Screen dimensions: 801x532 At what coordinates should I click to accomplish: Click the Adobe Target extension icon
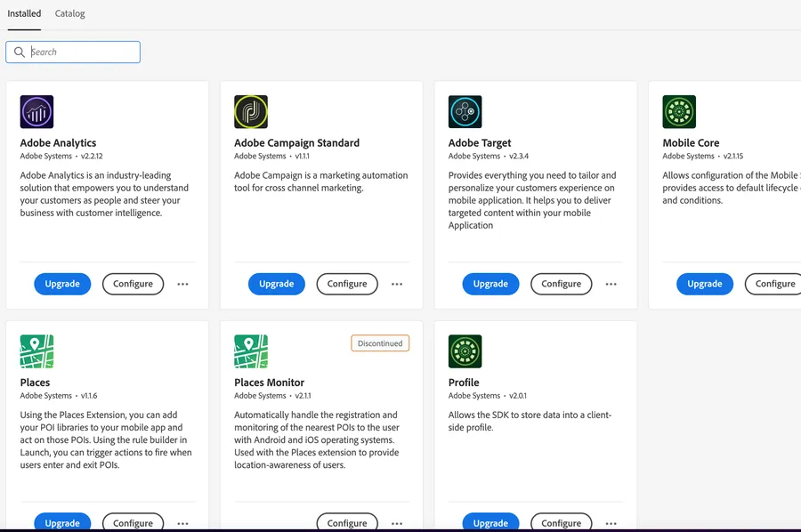[465, 112]
